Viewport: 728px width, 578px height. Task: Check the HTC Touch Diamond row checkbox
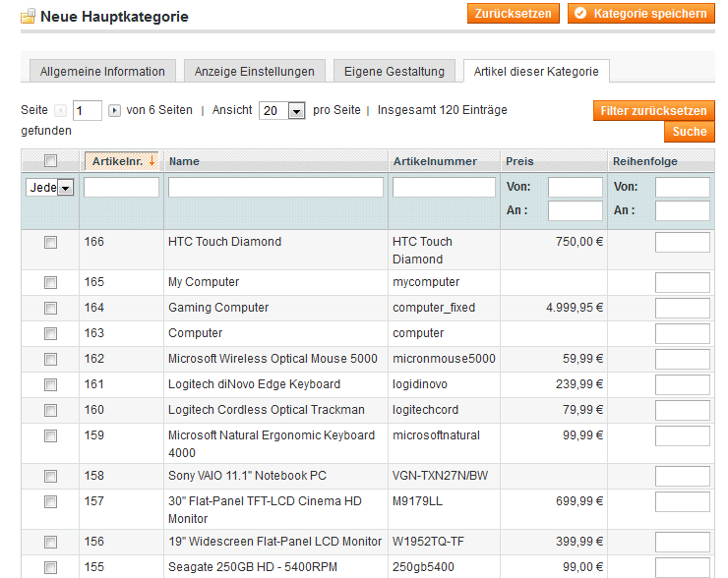[50, 242]
